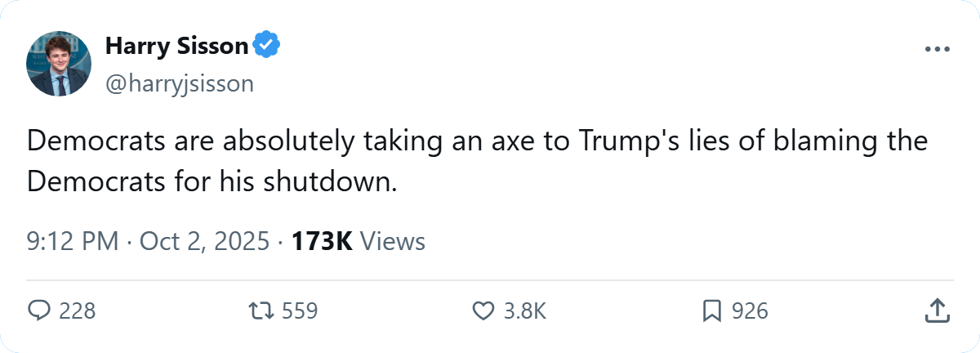Bookmark this tweet with the bookmark icon
The image size is (980, 353).
click(x=712, y=311)
